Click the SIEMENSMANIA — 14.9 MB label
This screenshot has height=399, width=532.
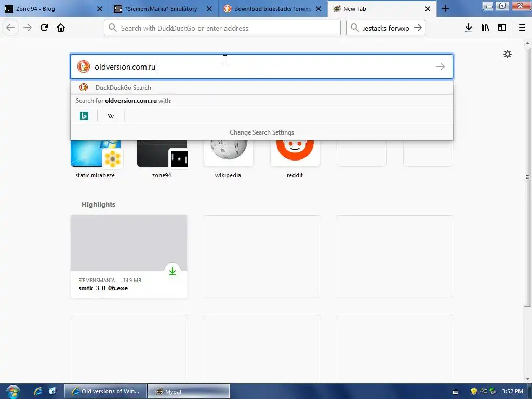(110, 280)
